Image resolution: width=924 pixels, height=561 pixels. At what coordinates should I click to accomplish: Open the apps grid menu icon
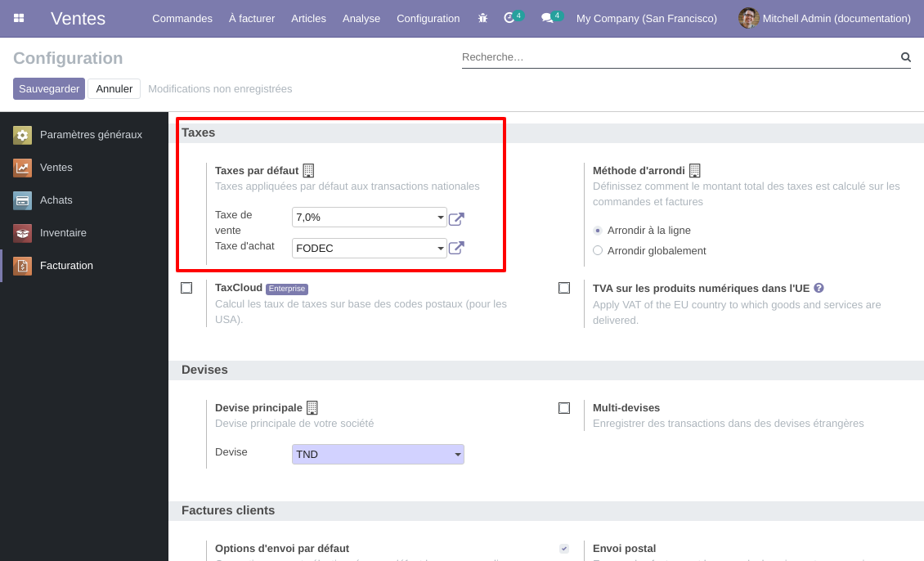coord(19,18)
